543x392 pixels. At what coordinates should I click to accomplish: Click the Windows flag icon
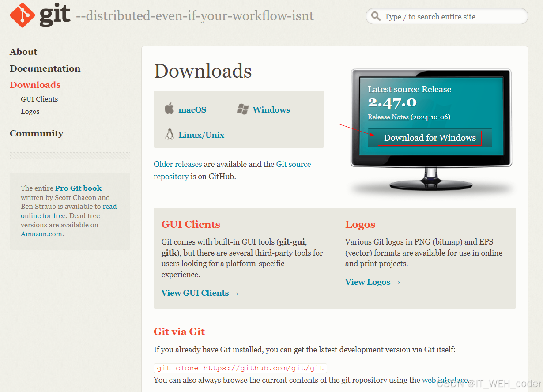coord(243,109)
